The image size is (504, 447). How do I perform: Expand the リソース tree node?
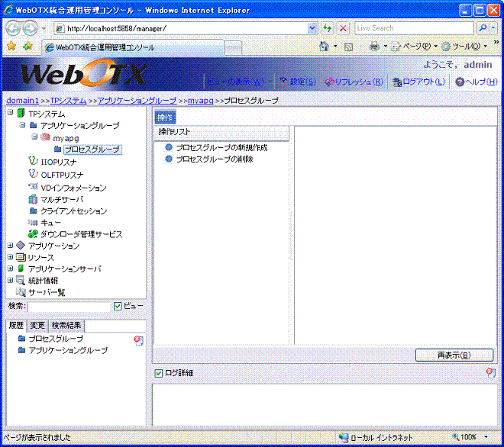(x=10, y=258)
